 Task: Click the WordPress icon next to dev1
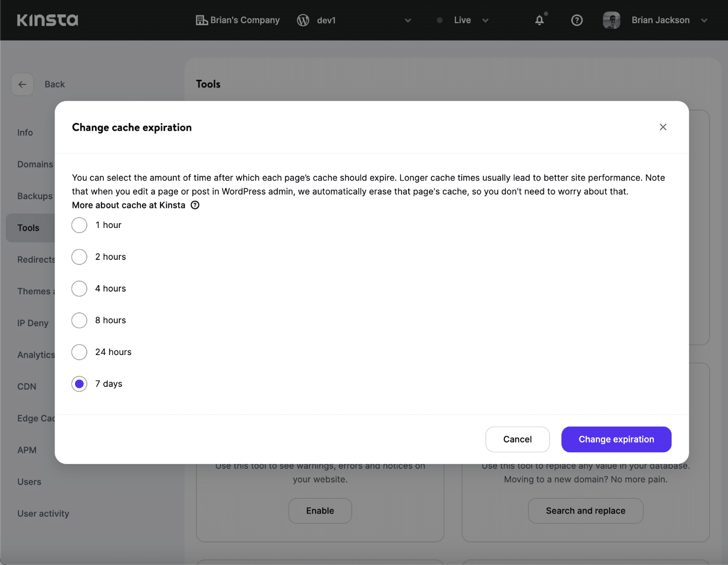303,20
